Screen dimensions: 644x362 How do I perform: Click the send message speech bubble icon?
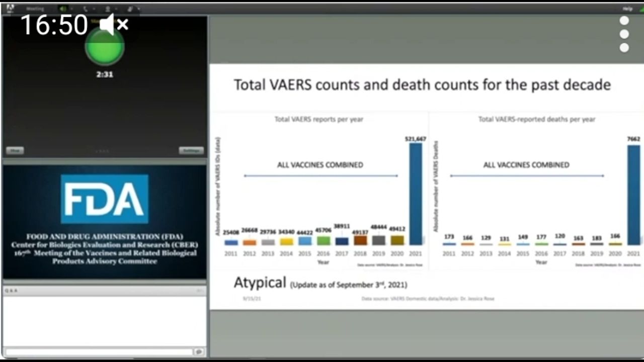(199, 352)
